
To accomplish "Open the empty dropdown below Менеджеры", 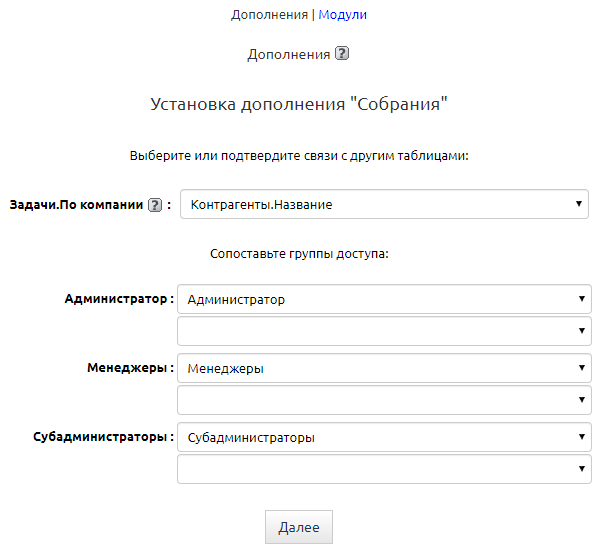I will tap(384, 400).
